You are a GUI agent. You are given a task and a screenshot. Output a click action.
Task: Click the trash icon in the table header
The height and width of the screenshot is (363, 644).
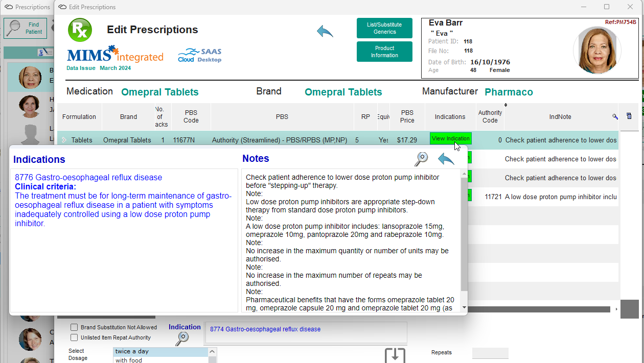[x=629, y=116]
